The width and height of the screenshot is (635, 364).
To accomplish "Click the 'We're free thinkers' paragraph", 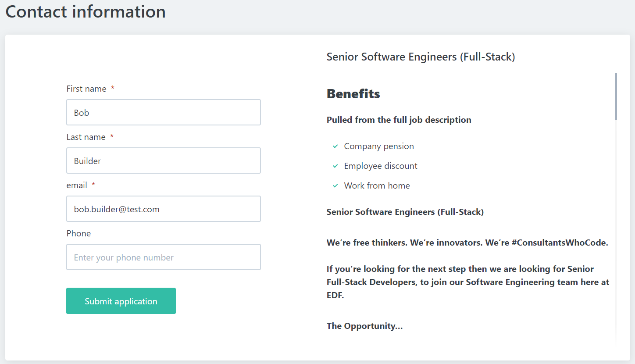I will [467, 243].
